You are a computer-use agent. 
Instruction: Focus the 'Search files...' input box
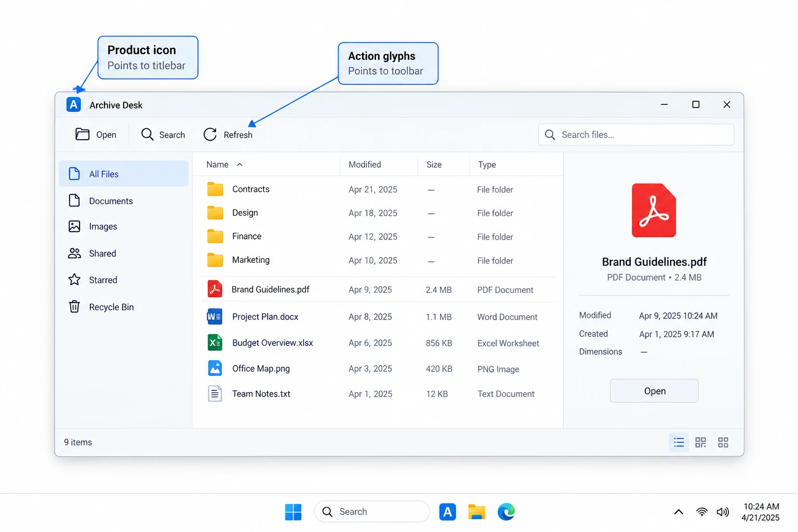(x=636, y=135)
